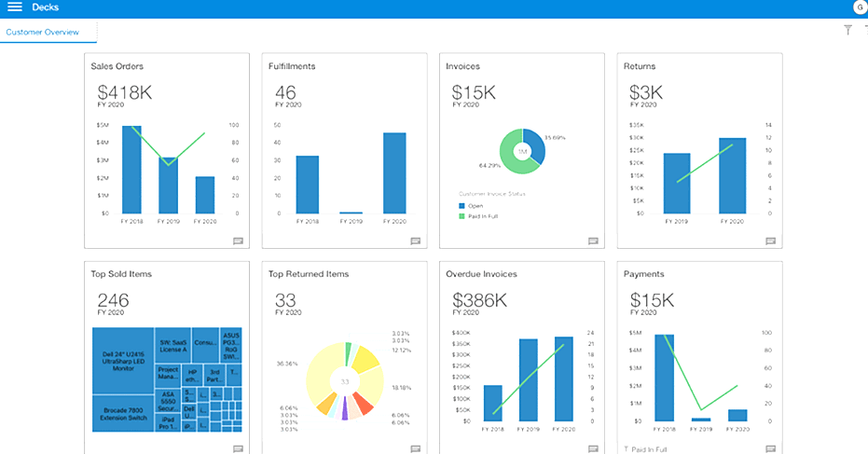Open the Payments card title
This screenshot has width=868, height=454.
click(x=643, y=273)
